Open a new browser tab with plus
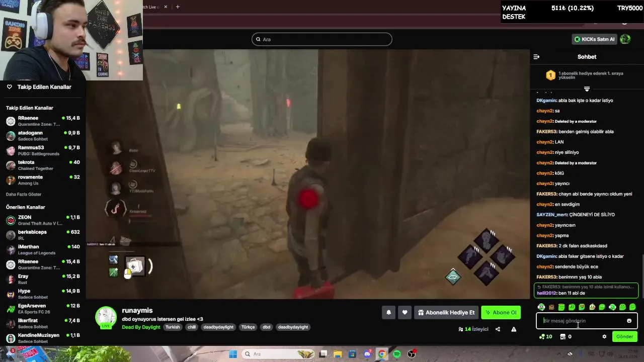644x362 pixels. (177, 7)
